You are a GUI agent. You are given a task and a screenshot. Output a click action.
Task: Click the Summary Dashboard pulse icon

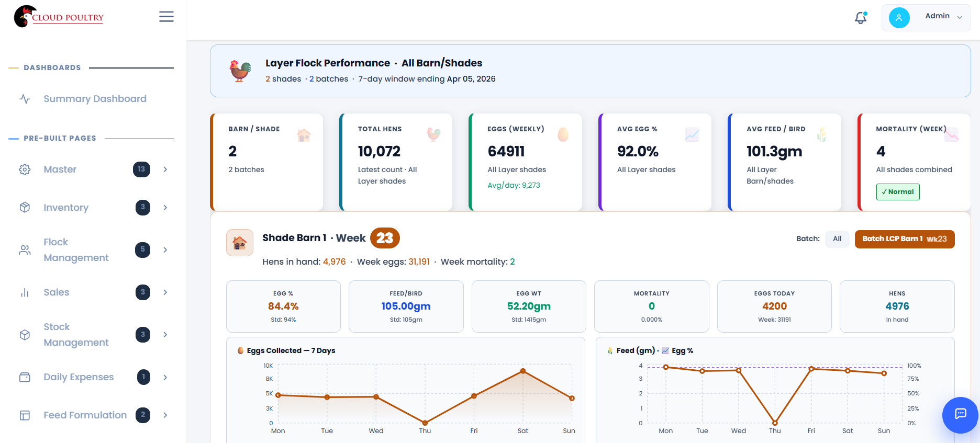(x=25, y=99)
